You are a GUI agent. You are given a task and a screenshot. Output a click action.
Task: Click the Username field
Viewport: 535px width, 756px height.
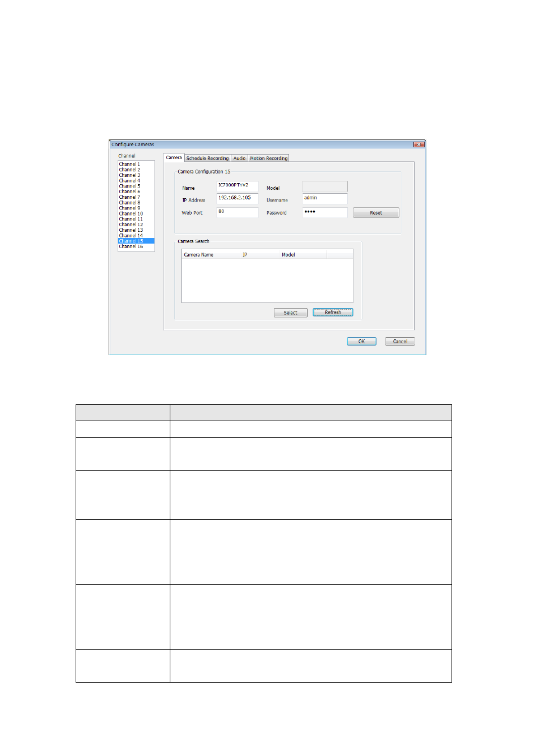pos(325,199)
